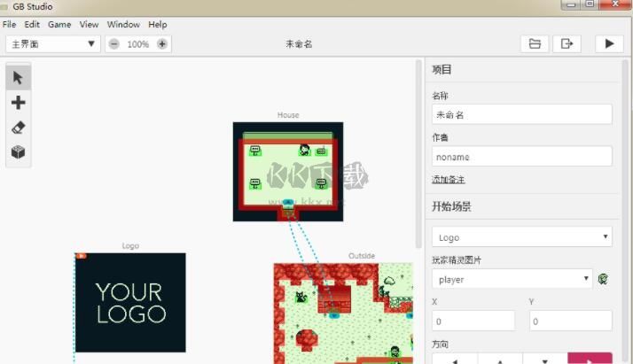Screen dimensions: 633x364
Task: Select the Outside scene thumbnail
Action: (343, 314)
